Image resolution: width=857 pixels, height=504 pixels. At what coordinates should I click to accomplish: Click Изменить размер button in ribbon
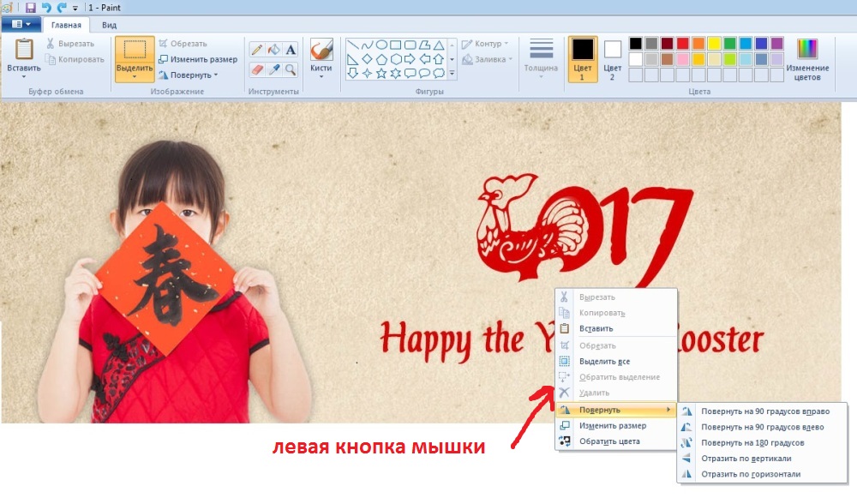click(199, 59)
